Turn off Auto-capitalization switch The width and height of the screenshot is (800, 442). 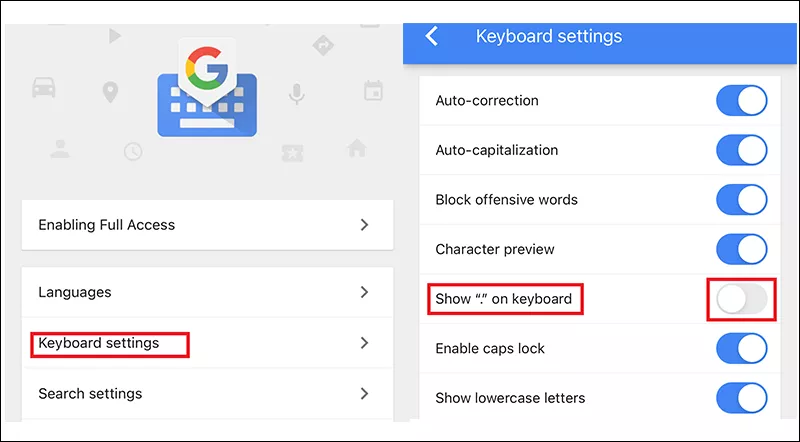coord(741,150)
